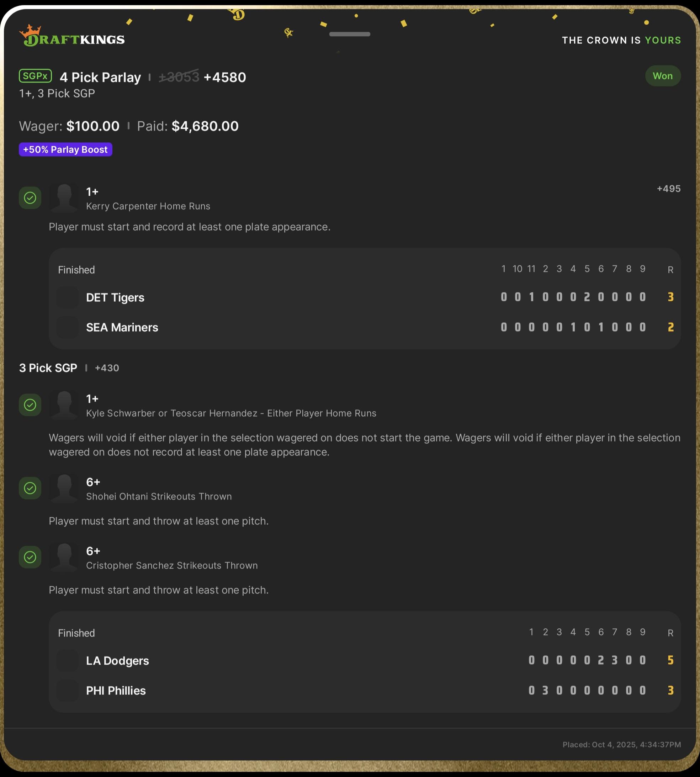Click the 3 Pick SGP section header

pyautogui.click(x=48, y=368)
